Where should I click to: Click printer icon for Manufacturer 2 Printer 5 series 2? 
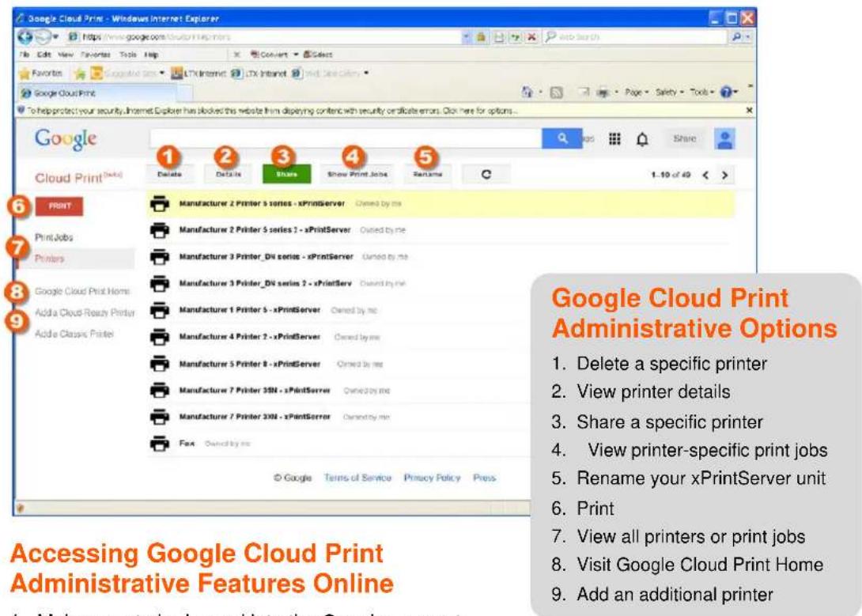pos(160,229)
